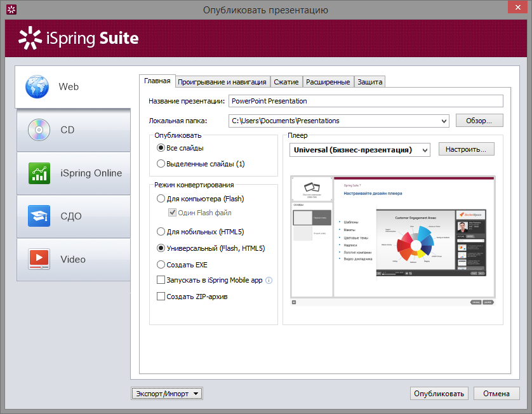
Task: Choose Для мобильных (HTML5) mode
Action: click(x=161, y=232)
